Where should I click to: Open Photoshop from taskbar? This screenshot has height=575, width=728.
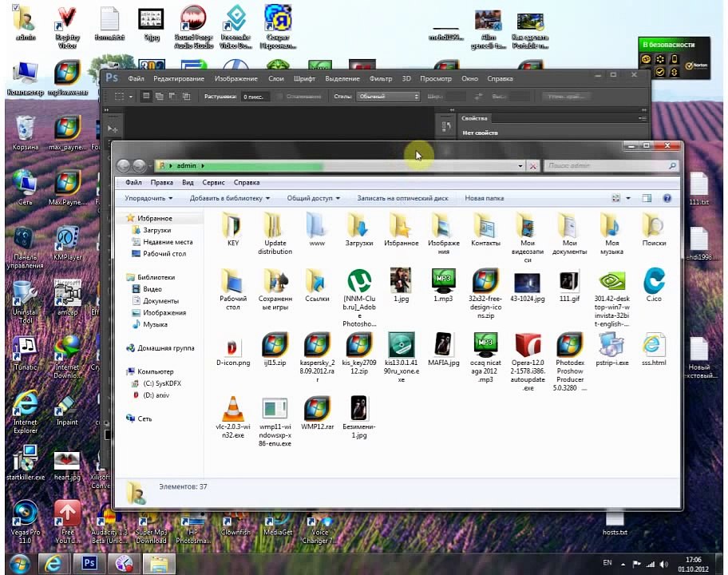click(89, 563)
